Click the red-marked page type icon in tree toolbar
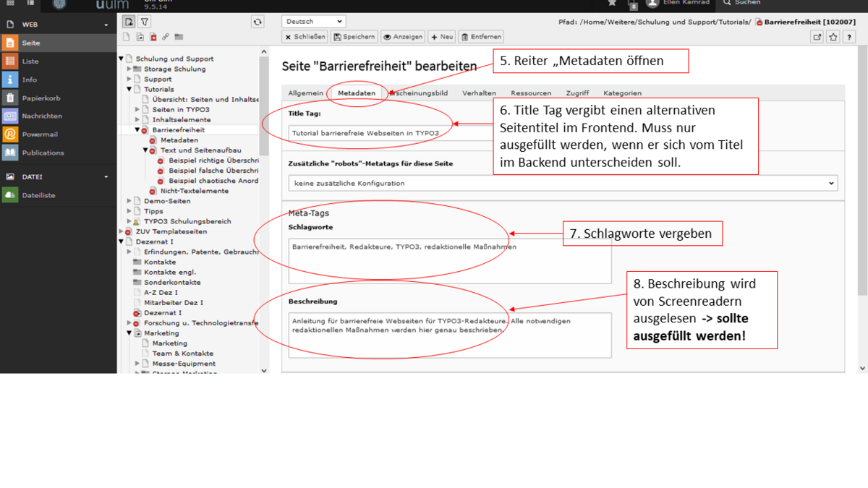The width and height of the screenshot is (868, 488). [153, 37]
